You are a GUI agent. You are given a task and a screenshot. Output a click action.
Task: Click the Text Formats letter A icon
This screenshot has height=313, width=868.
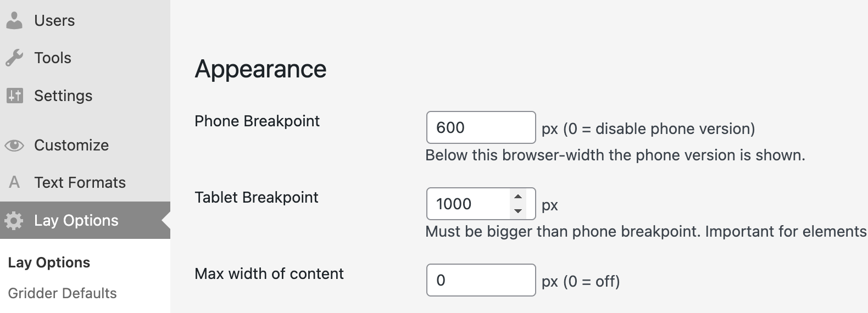point(14,182)
